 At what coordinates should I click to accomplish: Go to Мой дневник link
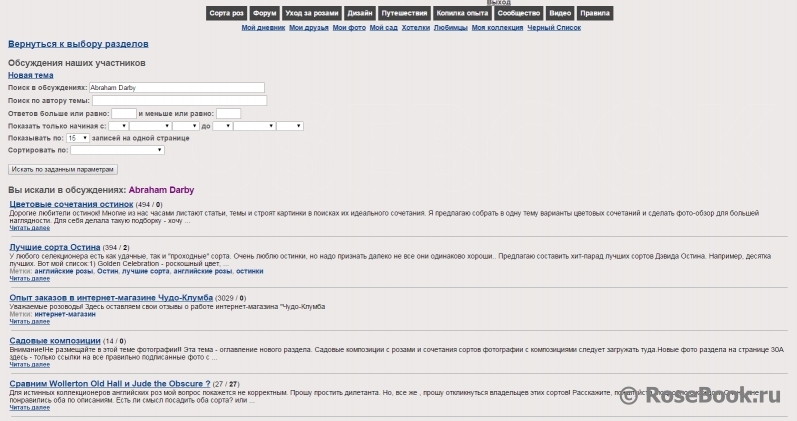tap(263, 28)
